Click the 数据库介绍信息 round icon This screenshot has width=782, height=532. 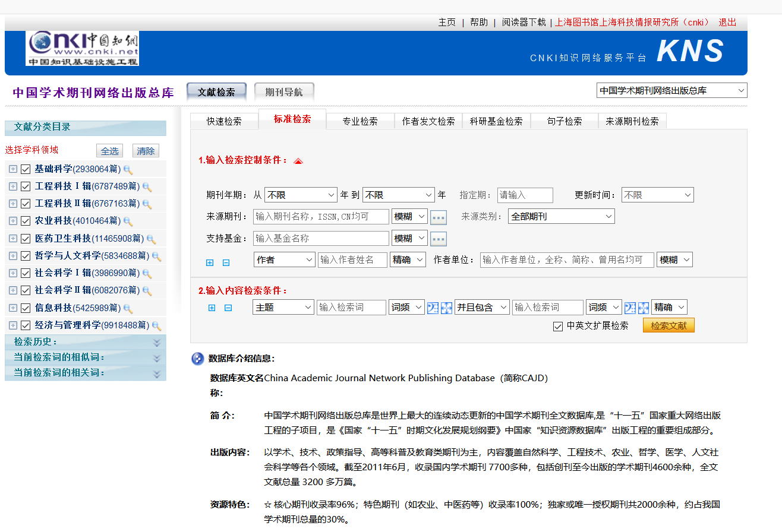(198, 359)
